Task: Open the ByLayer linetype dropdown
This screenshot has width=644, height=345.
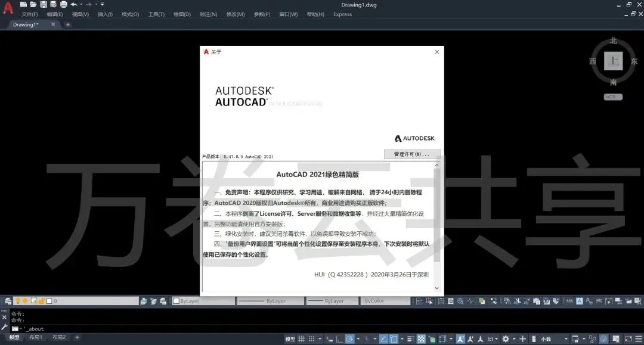Action: click(271, 301)
